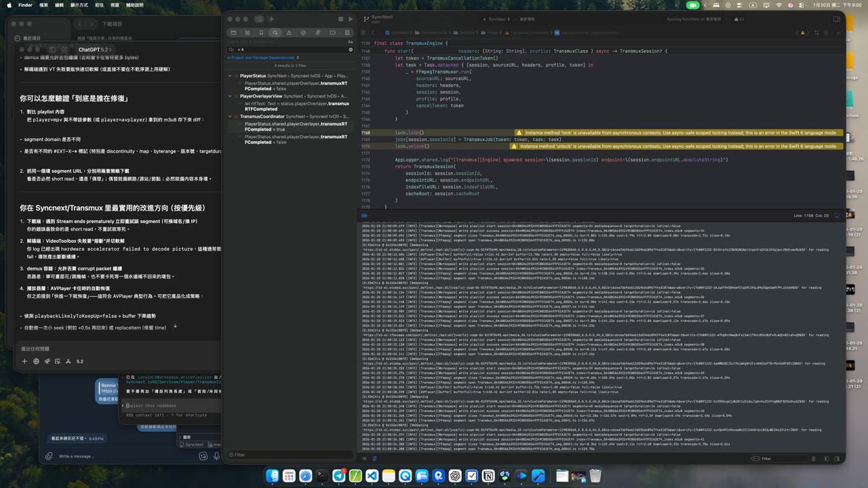
Task: Toggle the Xcode navigator sidebar
Action: [x=259, y=19]
